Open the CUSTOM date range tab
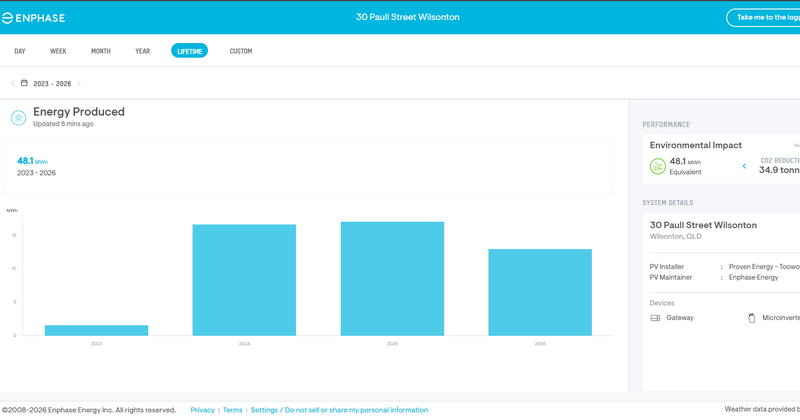Screen dimensions: 800x420 (x=241, y=51)
